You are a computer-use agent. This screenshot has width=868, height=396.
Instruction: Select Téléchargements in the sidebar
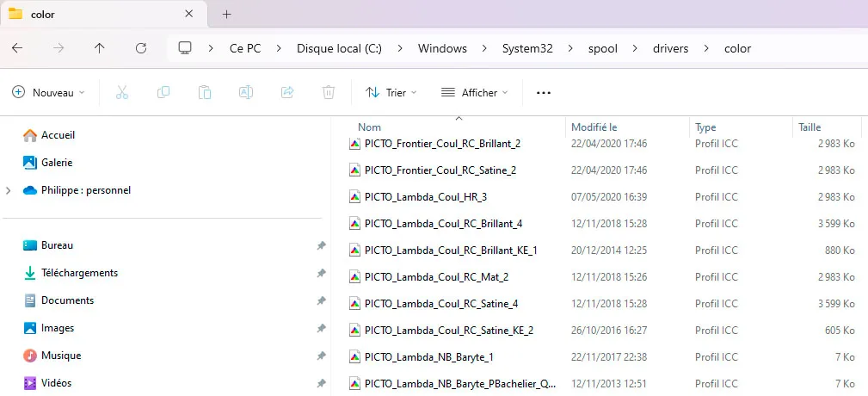[x=79, y=273]
